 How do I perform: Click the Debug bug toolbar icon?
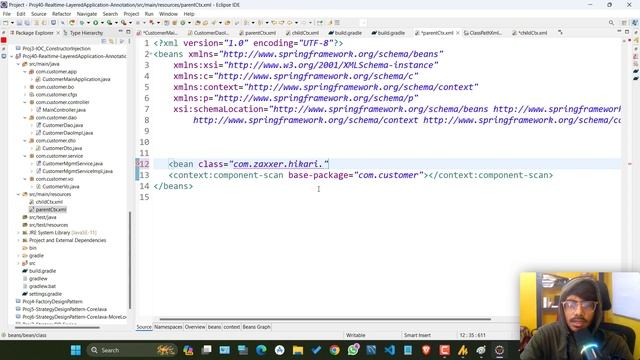[82, 23]
